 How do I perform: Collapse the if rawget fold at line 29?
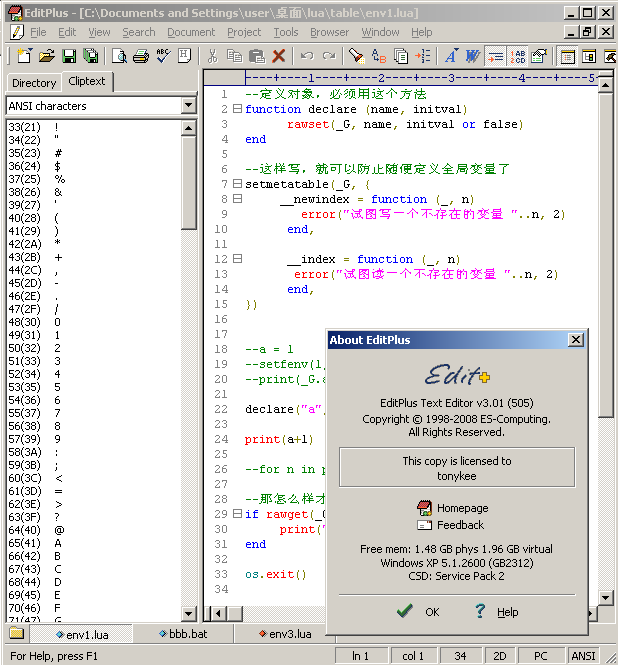pyautogui.click(x=238, y=514)
